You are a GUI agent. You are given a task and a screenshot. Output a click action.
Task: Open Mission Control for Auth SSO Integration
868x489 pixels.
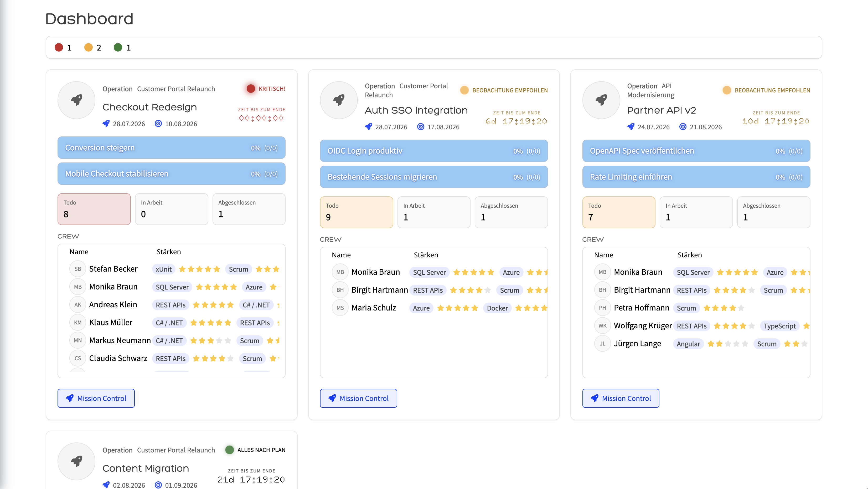pyautogui.click(x=358, y=398)
